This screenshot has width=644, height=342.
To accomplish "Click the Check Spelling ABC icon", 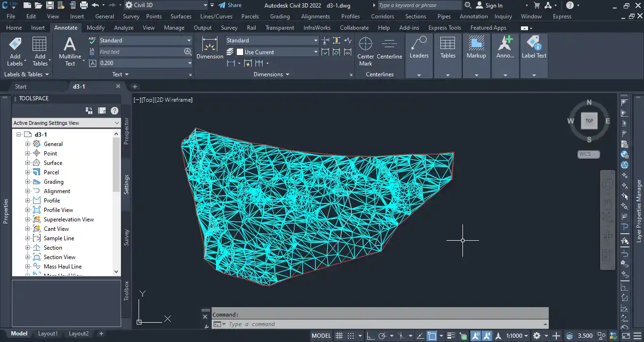I will pos(92,41).
